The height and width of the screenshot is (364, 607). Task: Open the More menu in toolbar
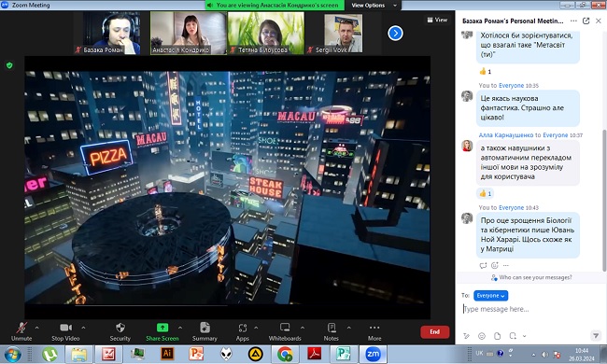(374, 331)
